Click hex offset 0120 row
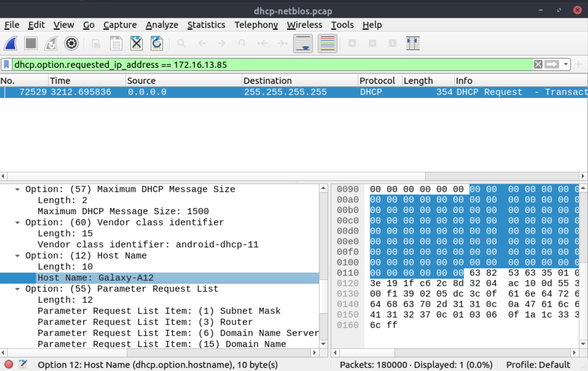Viewport: 588px width, 371px height. tap(347, 283)
